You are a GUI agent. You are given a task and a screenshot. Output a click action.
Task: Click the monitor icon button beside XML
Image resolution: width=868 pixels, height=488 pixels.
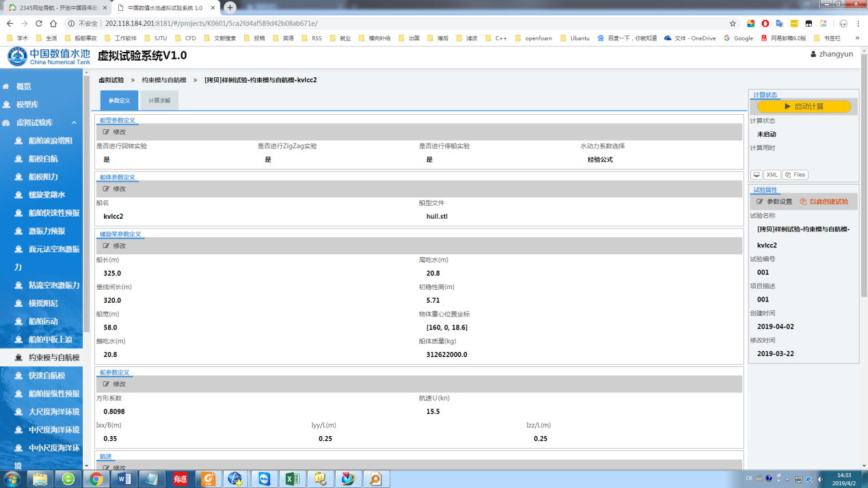click(x=756, y=175)
